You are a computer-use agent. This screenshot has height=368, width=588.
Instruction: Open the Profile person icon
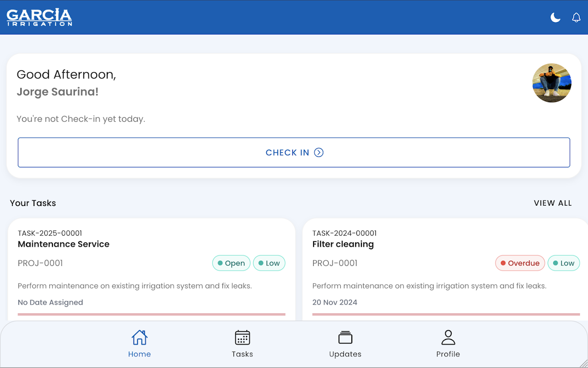pyautogui.click(x=448, y=338)
